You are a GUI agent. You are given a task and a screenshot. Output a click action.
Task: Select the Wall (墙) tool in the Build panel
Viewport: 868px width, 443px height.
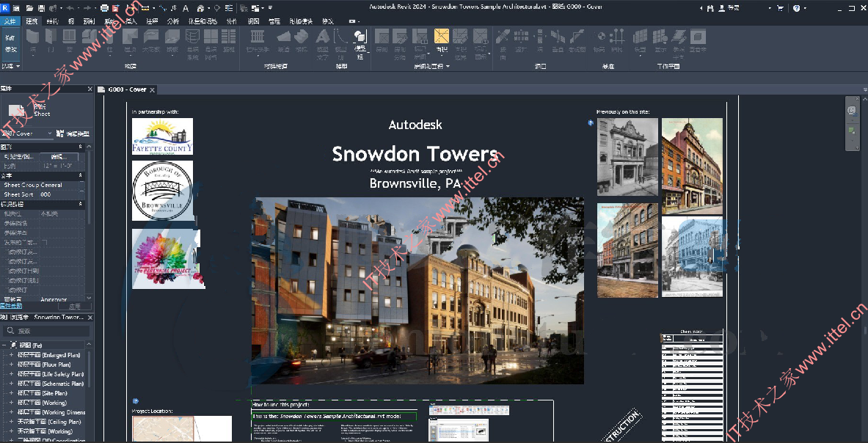[x=33, y=42]
